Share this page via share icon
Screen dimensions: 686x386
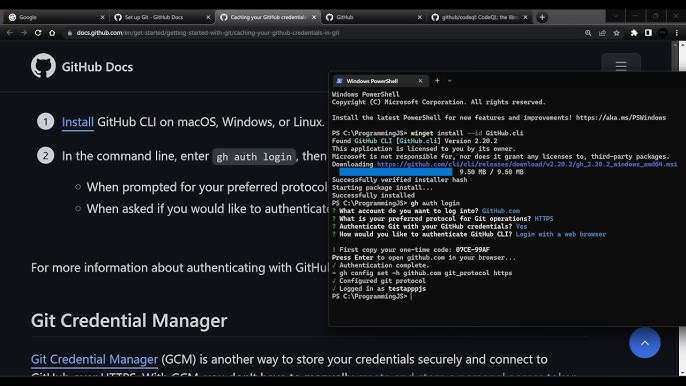click(602, 33)
